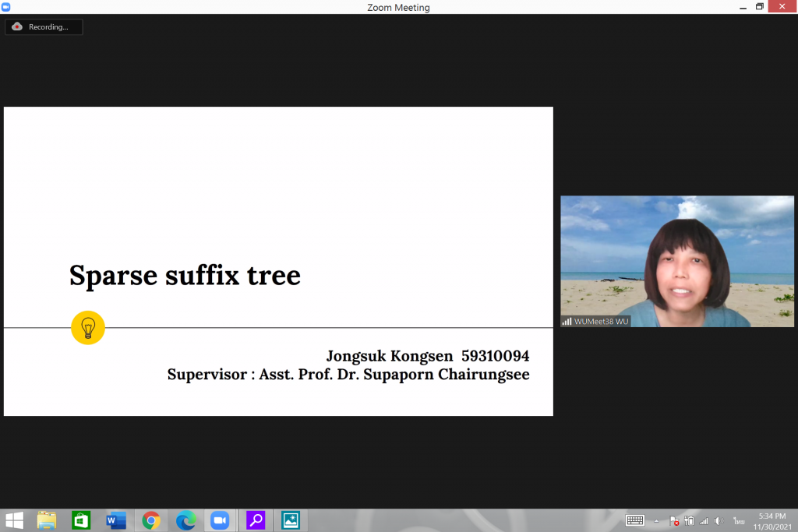Open File Explorer from the taskbar
Image resolution: width=798 pixels, height=532 pixels.
[x=47, y=520]
